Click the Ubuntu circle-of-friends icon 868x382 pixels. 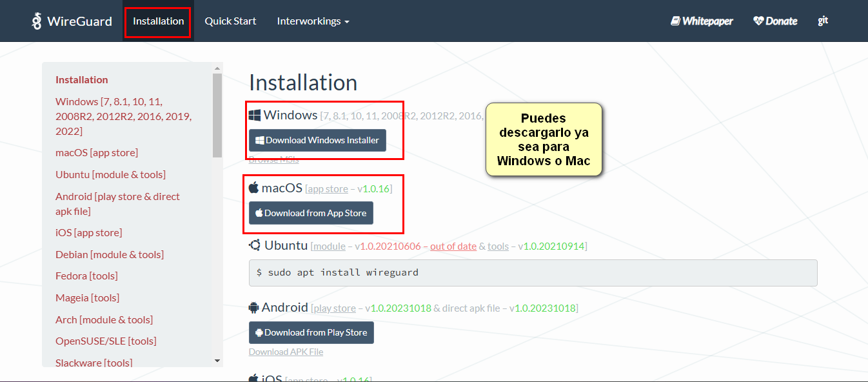[x=253, y=245]
